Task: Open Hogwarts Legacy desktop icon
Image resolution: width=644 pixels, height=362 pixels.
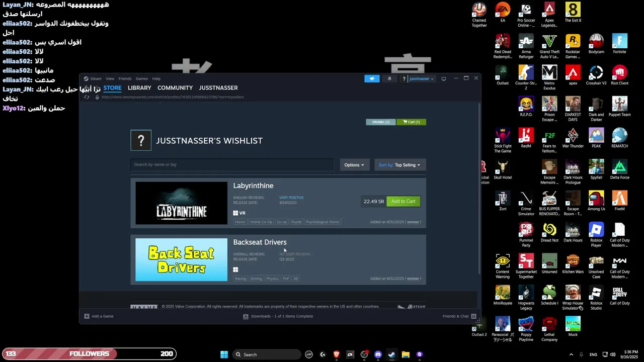Action: [526, 298]
